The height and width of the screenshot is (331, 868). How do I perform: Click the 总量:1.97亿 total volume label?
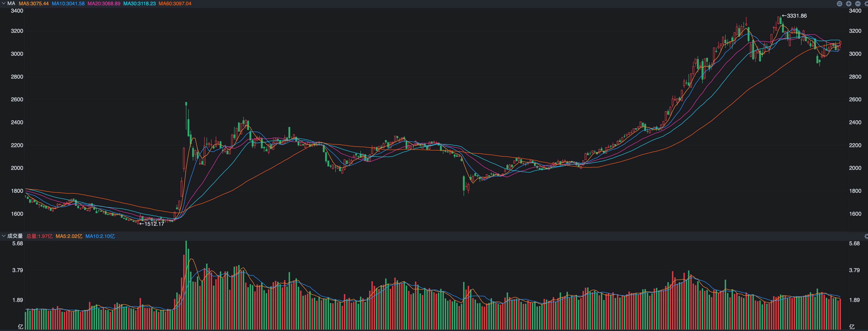coord(39,236)
